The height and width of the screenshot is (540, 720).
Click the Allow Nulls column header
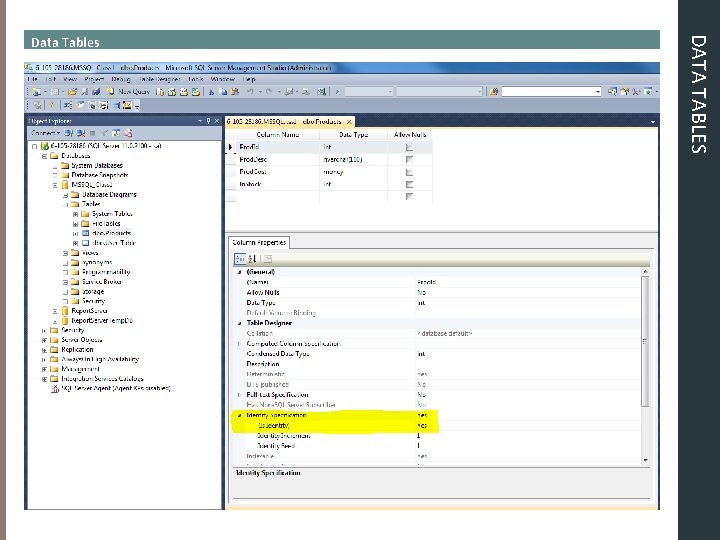[410, 135]
